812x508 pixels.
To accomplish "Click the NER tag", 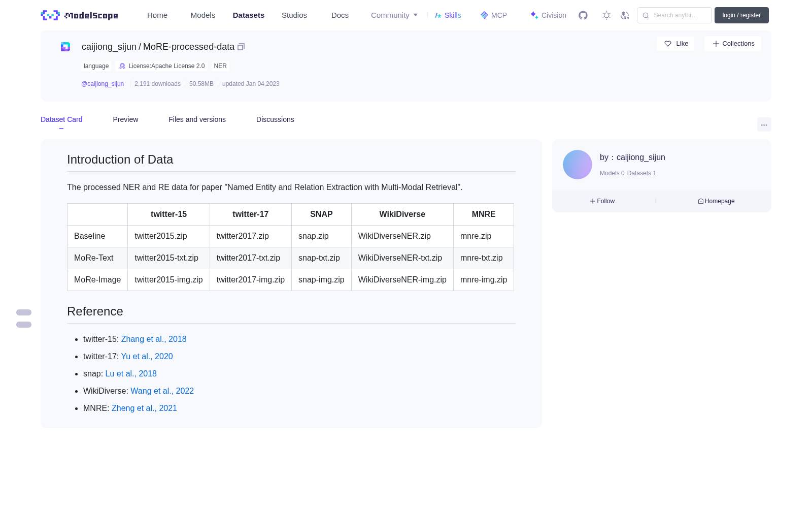I will click(x=220, y=66).
